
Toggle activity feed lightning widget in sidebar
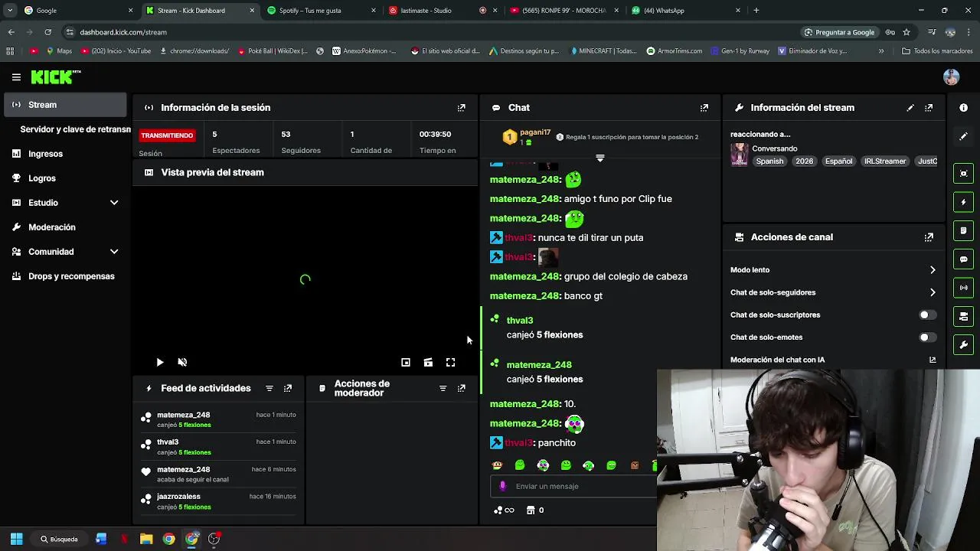[x=964, y=202]
